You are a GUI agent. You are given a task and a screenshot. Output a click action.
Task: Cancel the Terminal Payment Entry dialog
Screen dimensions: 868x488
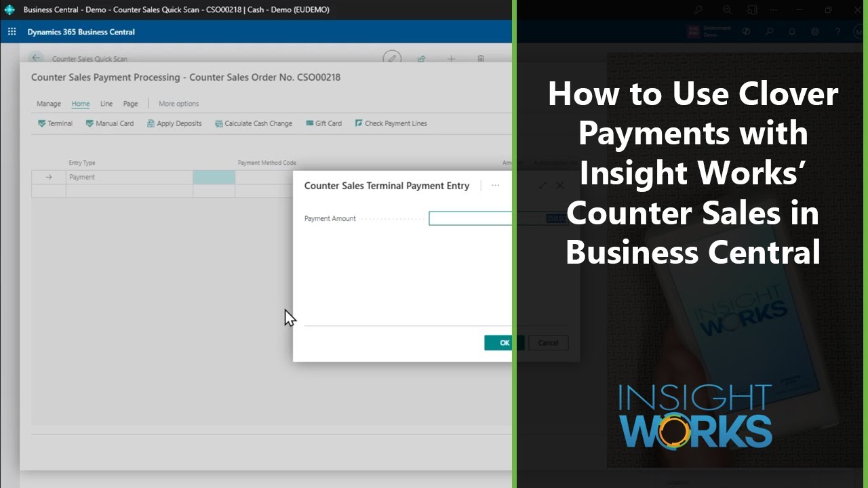[x=548, y=343]
